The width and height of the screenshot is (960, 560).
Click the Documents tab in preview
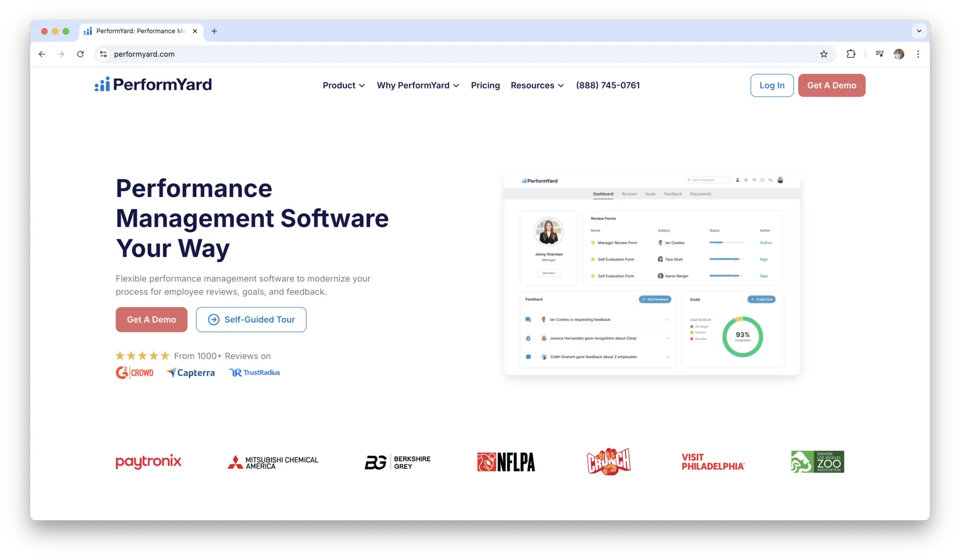[x=701, y=194]
